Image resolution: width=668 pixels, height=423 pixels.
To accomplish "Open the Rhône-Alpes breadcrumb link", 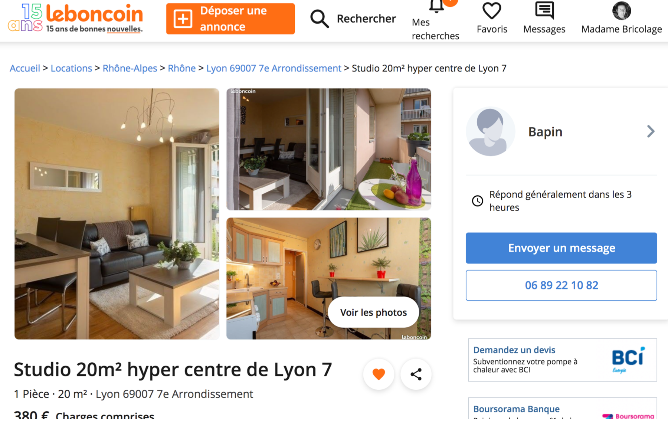I will 130,68.
